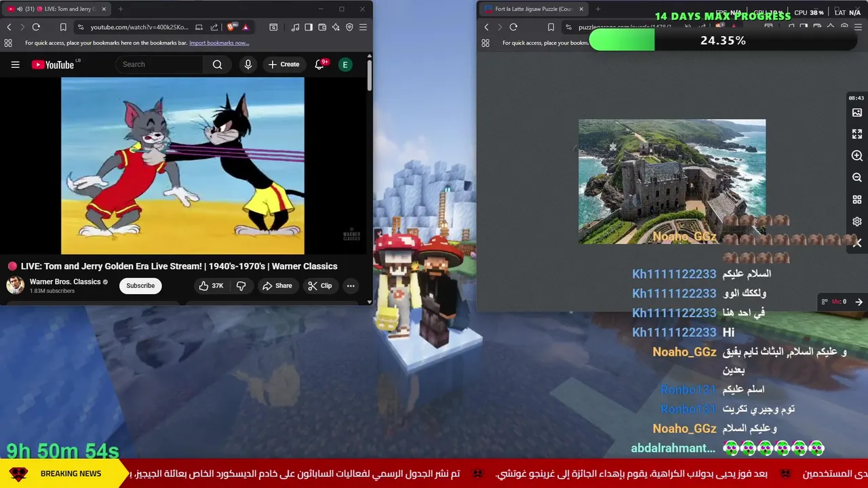Zoom in on the jigsaw puzzle
This screenshot has height=488, width=868.
(x=857, y=156)
